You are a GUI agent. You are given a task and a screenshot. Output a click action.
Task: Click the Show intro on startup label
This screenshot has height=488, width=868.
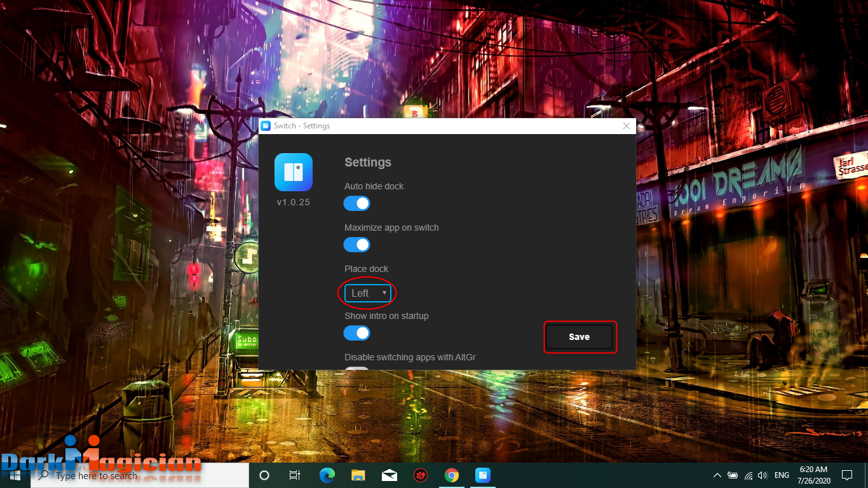coord(386,316)
